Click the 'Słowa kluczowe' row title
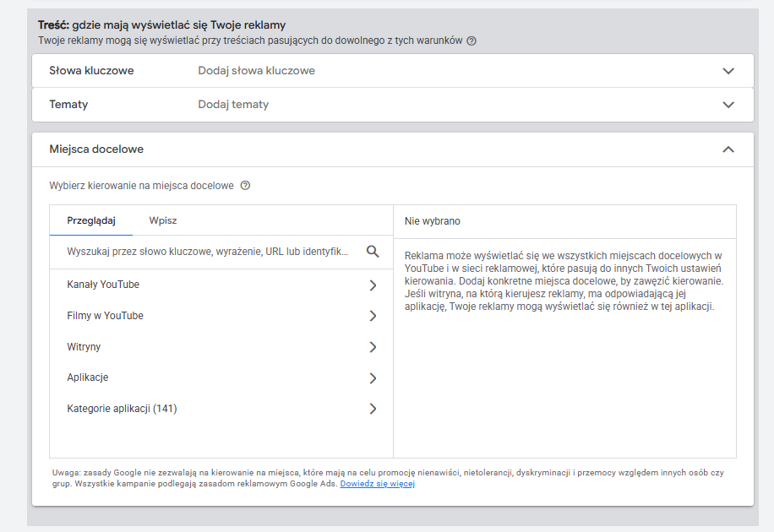 pyautogui.click(x=91, y=71)
